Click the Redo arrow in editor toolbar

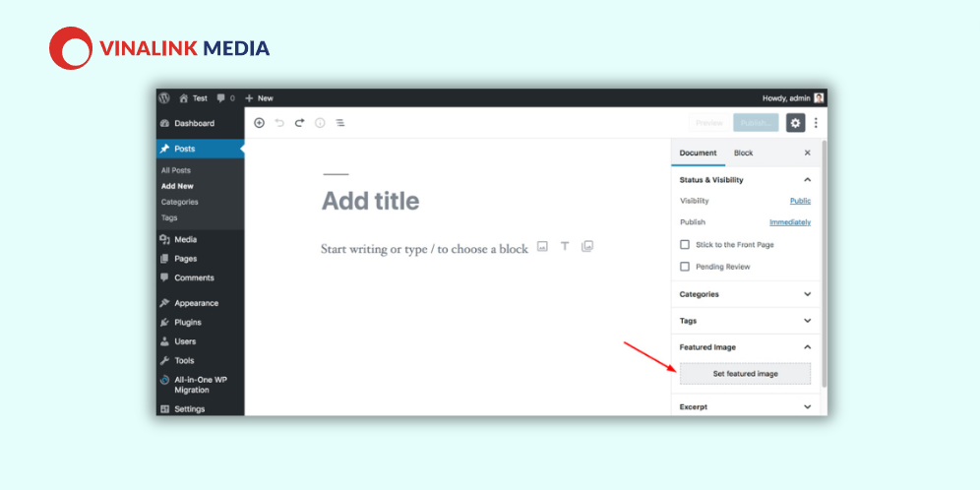299,123
